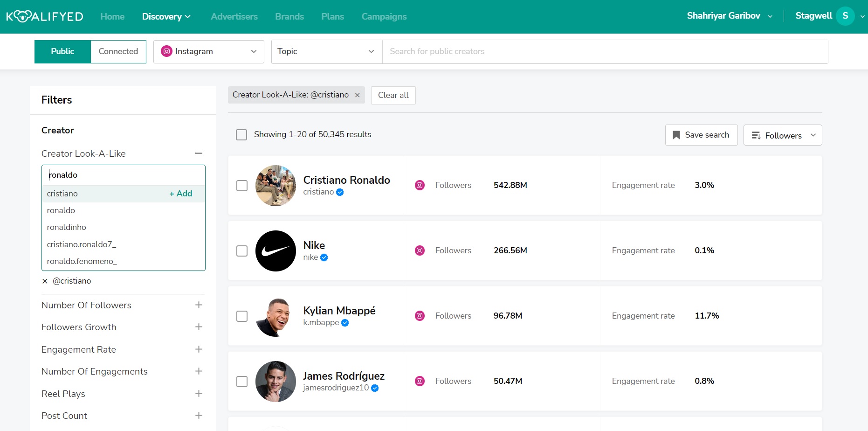Click the S profile avatar circle
The width and height of the screenshot is (868, 431).
845,15
